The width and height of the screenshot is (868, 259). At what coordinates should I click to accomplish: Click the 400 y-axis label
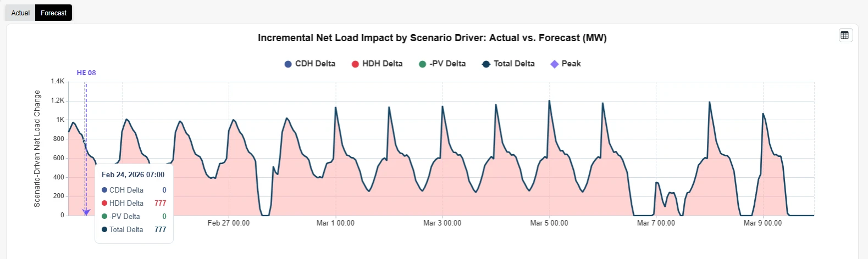tap(59, 177)
